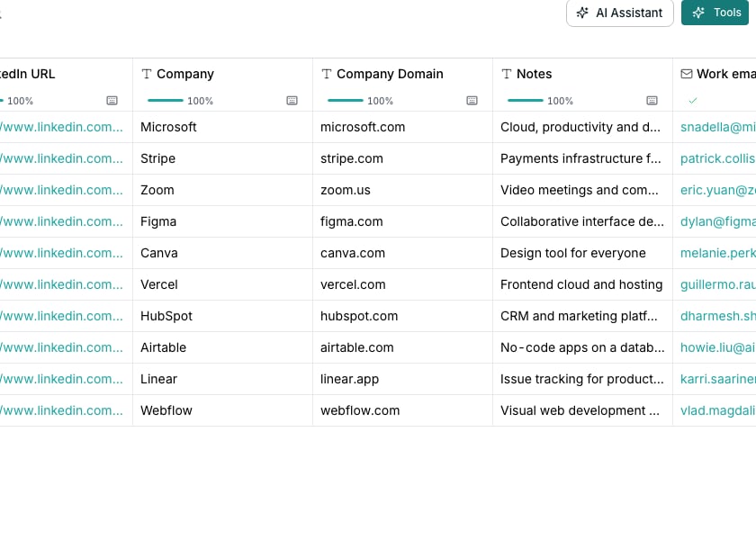Select the "Design tool for everyone" note
756x558 pixels.
[x=582, y=253]
